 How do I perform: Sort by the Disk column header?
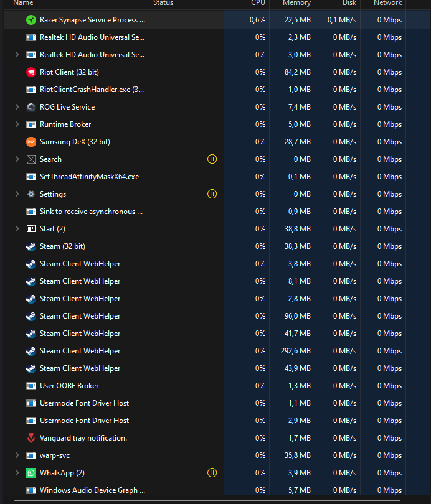[349, 3]
